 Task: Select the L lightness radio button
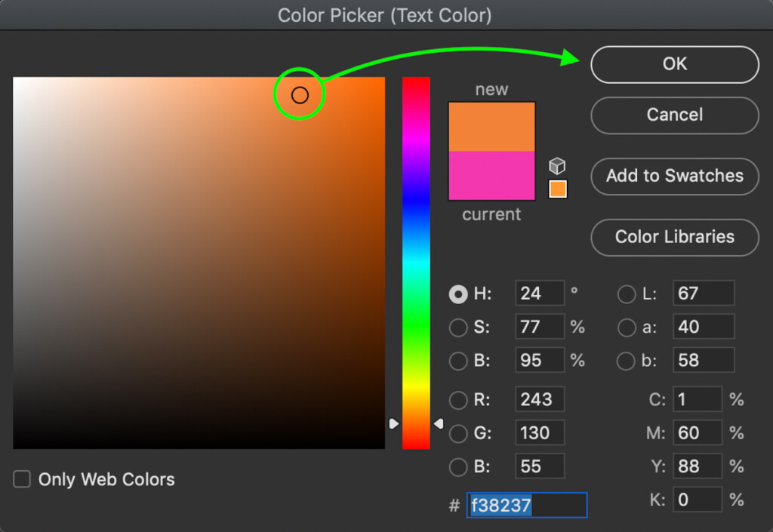click(x=626, y=294)
